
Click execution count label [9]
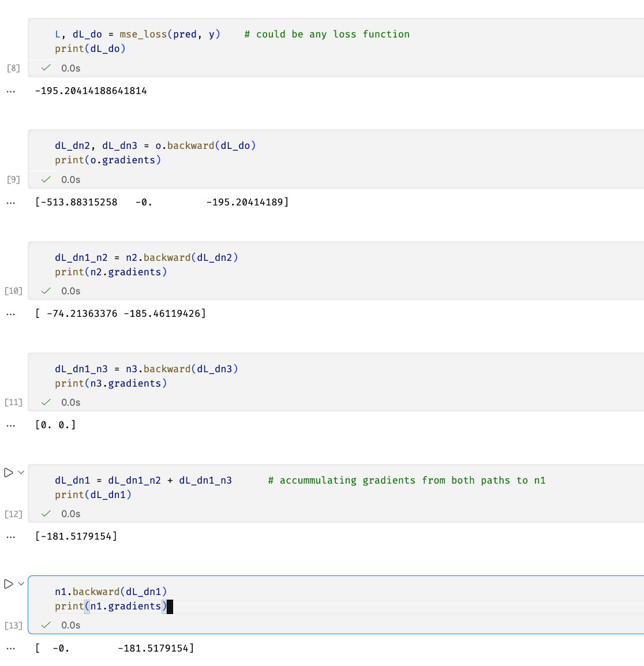[x=13, y=179]
